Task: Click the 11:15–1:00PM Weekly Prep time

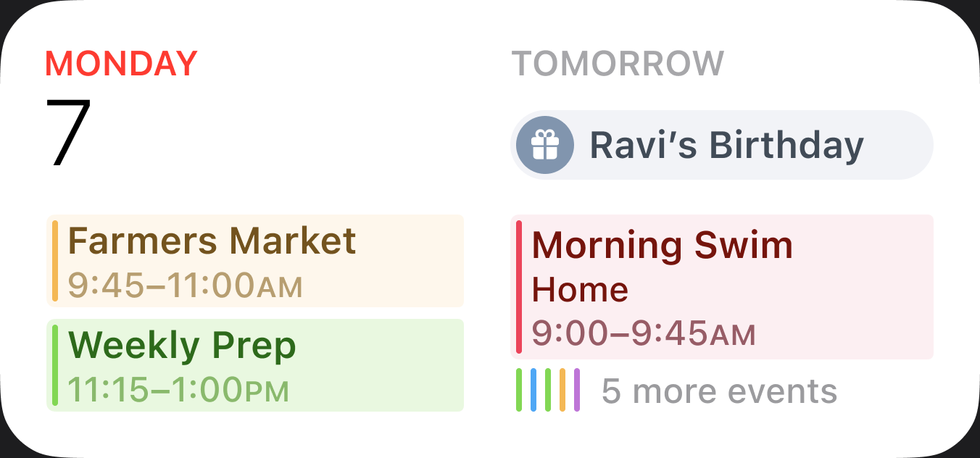Action: click(x=178, y=390)
